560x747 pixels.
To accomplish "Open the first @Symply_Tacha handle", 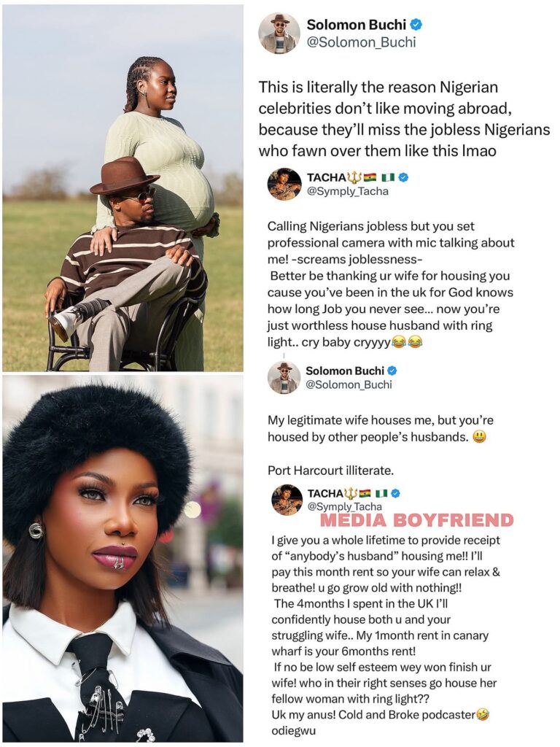I will pyautogui.click(x=348, y=192).
